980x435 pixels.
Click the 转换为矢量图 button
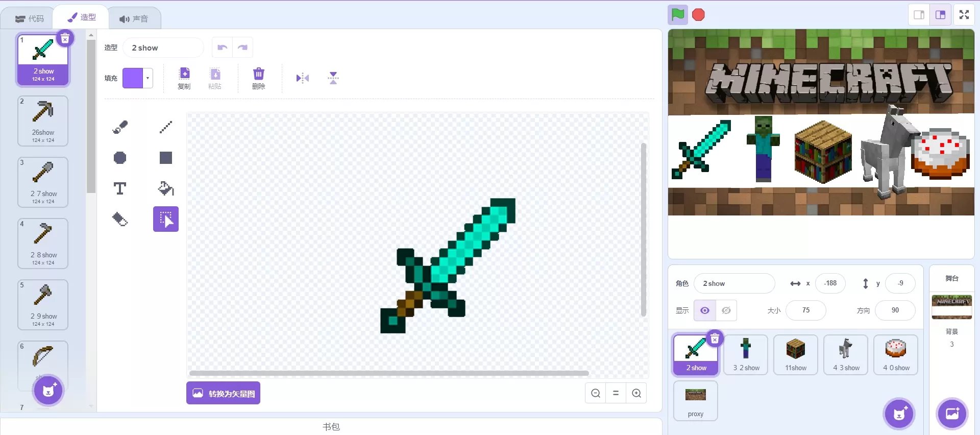[x=223, y=393]
